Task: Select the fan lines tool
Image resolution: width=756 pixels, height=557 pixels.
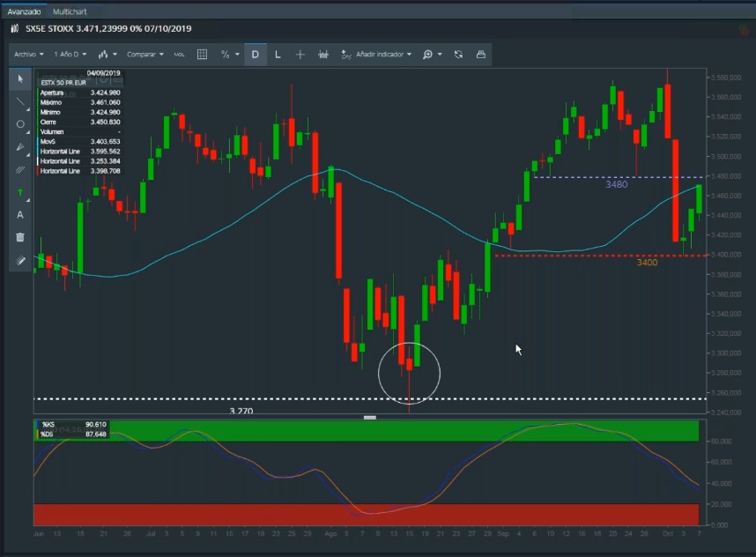Action: point(20,147)
